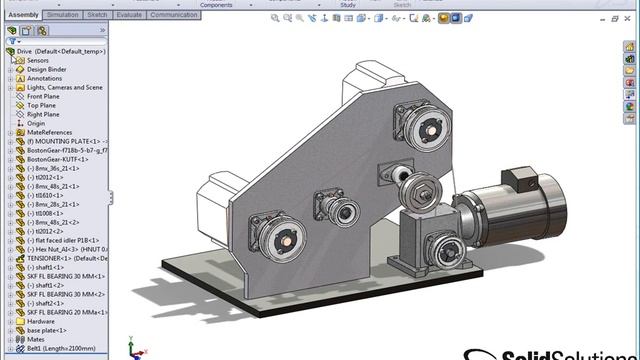Click the Section View icon
640x360 pixels.
[336, 18]
